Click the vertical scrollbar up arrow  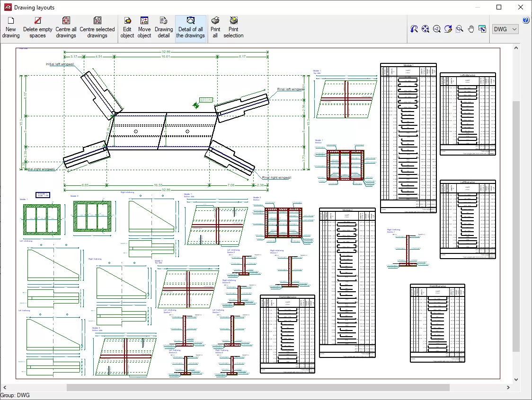(516, 48)
